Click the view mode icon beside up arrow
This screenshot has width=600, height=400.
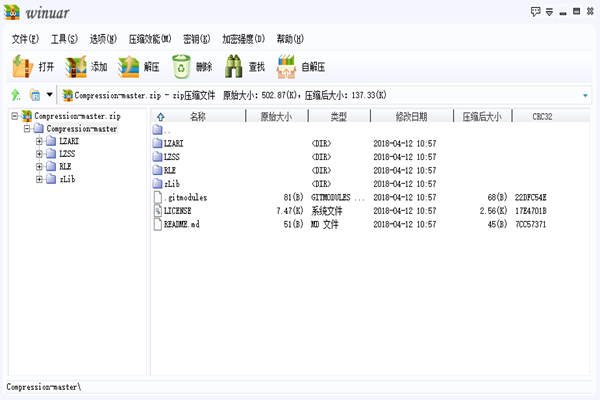click(35, 95)
